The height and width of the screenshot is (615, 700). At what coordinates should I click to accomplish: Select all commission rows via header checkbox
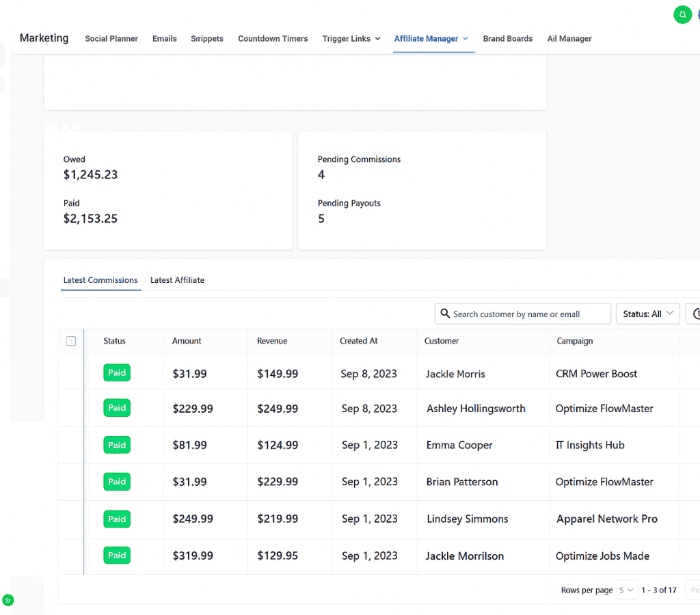coord(71,340)
